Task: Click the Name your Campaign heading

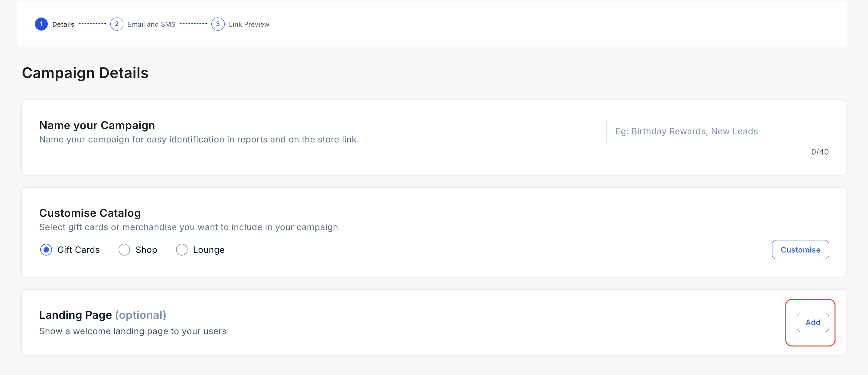Action: pos(97,125)
